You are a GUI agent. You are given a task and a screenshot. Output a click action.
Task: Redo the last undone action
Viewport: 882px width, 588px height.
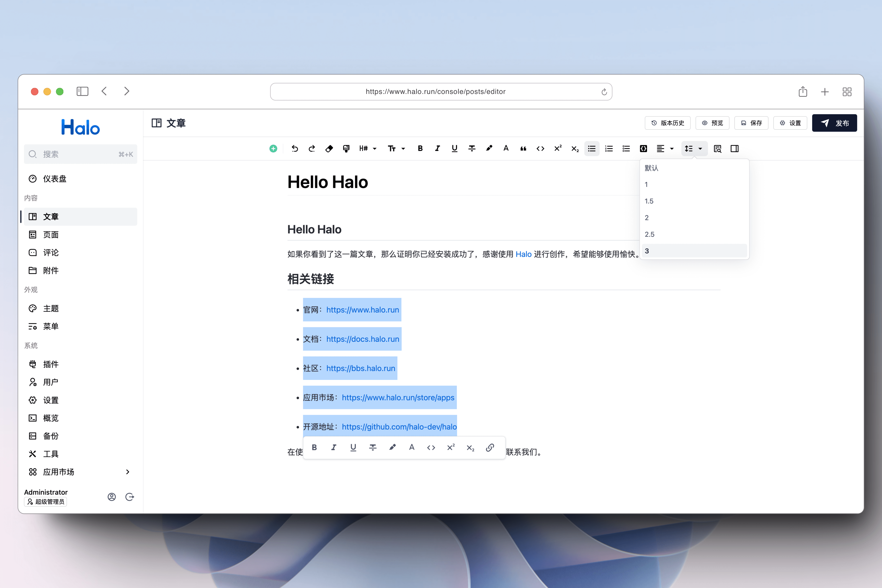[x=312, y=149]
